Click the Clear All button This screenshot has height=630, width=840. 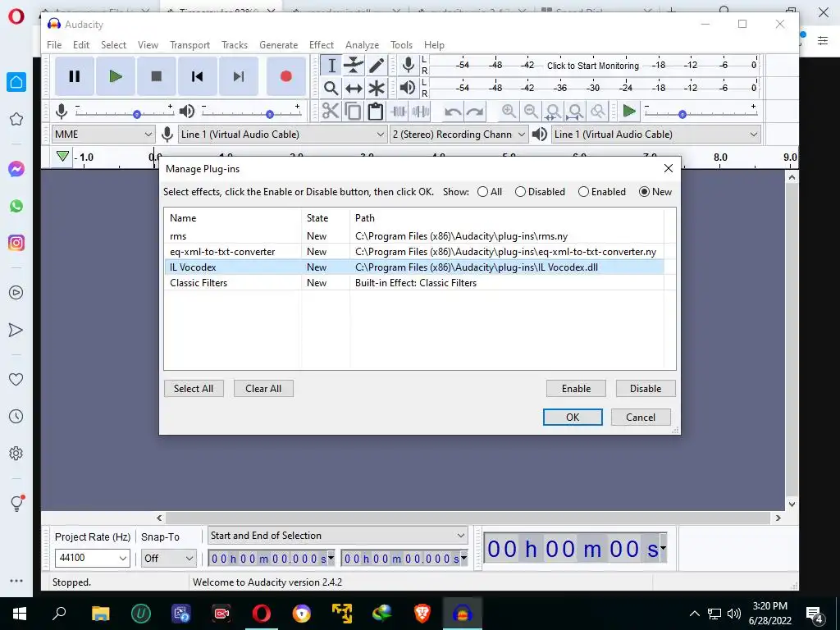click(263, 388)
